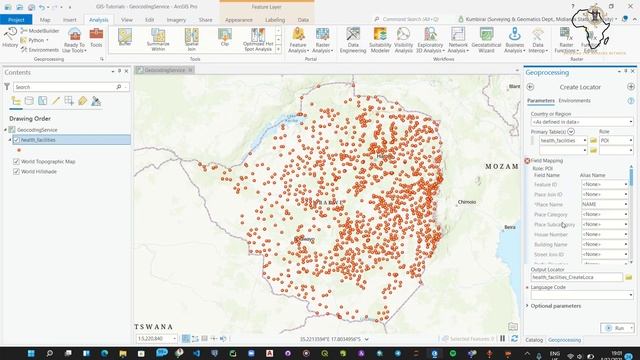Open Suitability Modeler
Screen dimensions: 640x360
[380, 40]
